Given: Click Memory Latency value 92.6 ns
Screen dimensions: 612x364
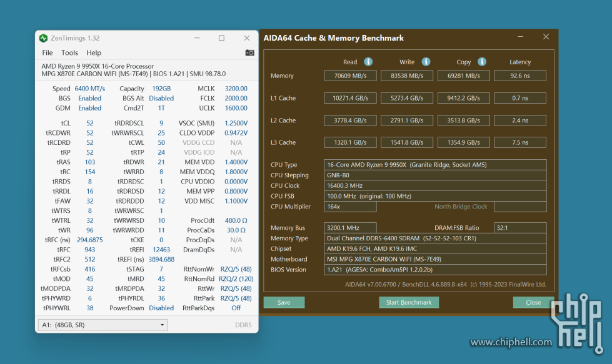Looking at the screenshot, I should pyautogui.click(x=520, y=76).
